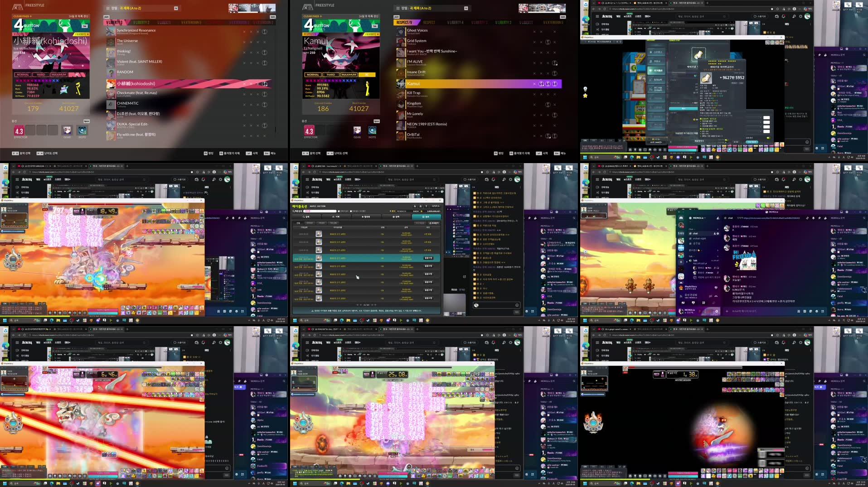This screenshot has height=487, width=868.
Task: Select the V LIBERTY 2 tab in the kohiodoshi frame
Action: (x=141, y=22)
